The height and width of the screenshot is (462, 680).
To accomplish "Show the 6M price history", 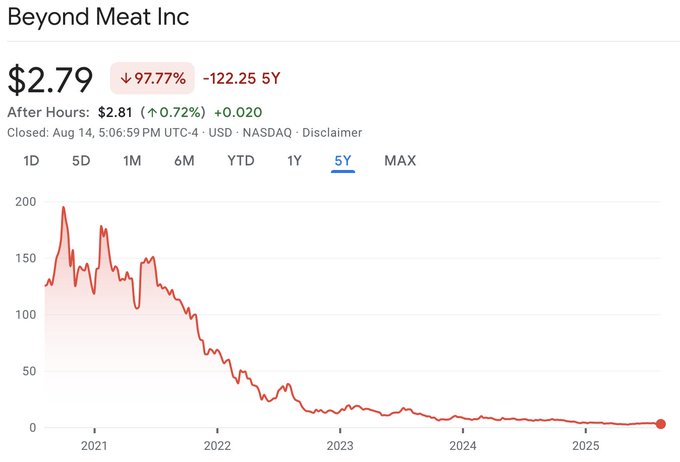I will click(x=184, y=160).
